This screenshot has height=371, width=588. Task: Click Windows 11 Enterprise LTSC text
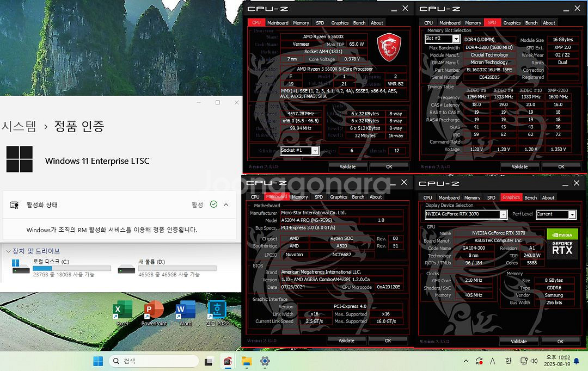pyautogui.click(x=97, y=161)
